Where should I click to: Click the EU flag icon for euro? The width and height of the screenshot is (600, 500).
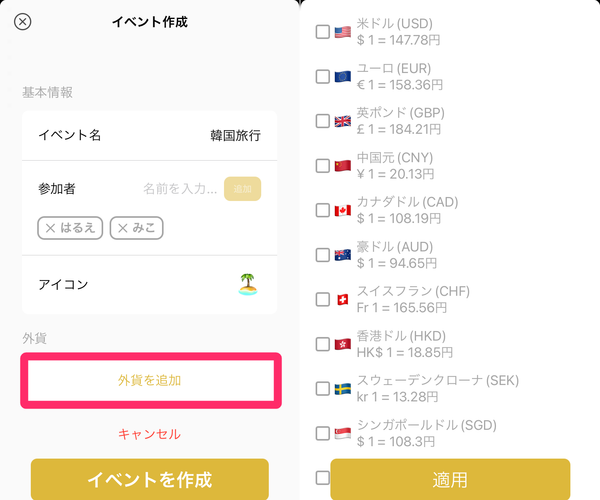pyautogui.click(x=342, y=77)
